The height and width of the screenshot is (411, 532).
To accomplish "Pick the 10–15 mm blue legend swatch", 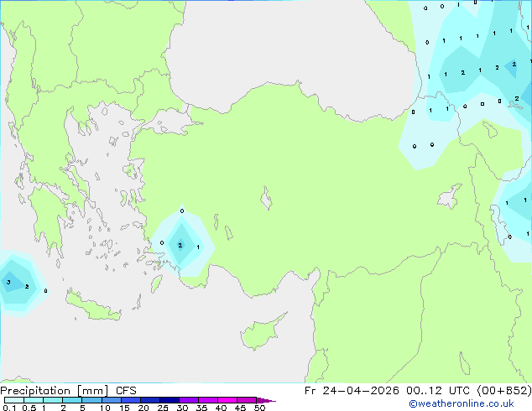I will (111, 400).
